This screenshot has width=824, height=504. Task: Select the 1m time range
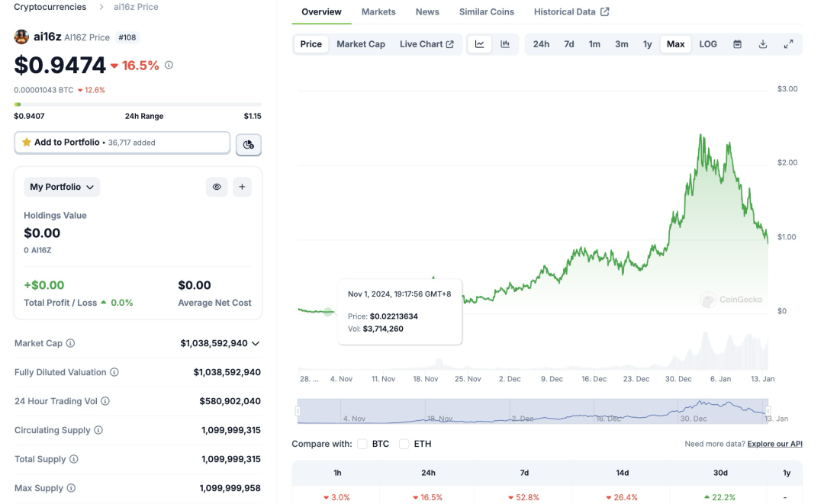coord(594,44)
